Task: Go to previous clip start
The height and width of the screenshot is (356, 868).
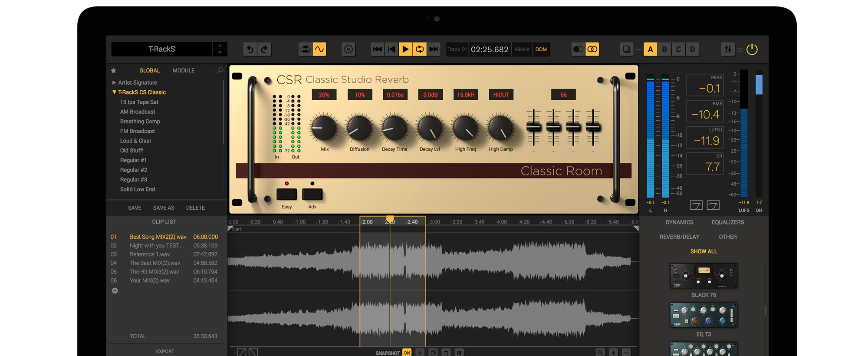Action: (x=391, y=49)
